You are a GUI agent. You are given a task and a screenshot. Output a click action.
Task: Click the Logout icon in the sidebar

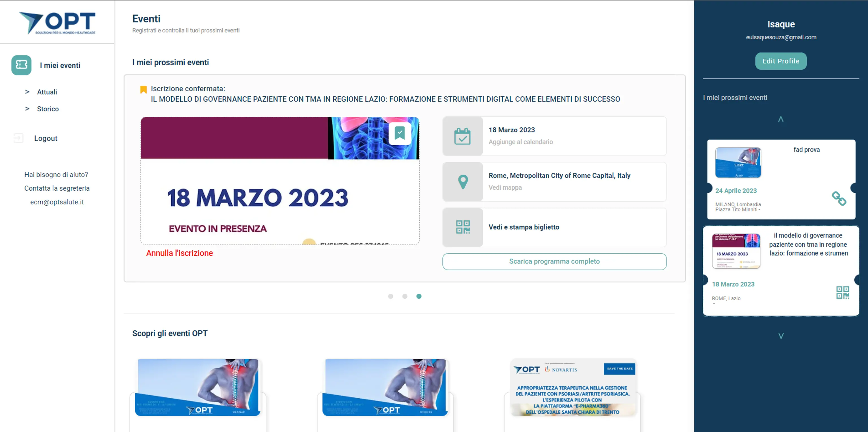tap(18, 138)
